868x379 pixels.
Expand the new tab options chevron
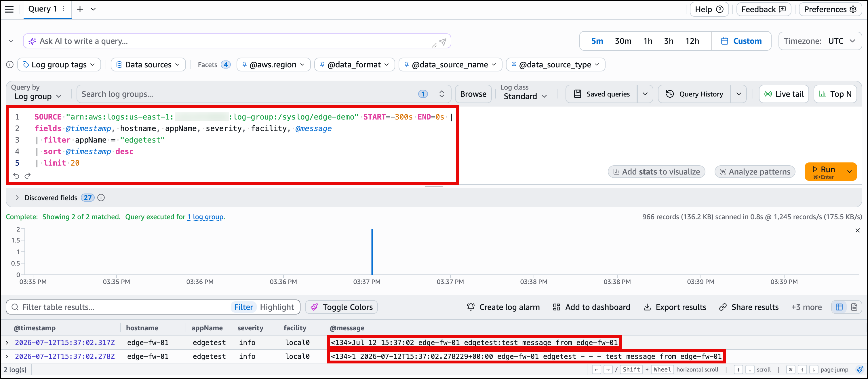point(93,9)
